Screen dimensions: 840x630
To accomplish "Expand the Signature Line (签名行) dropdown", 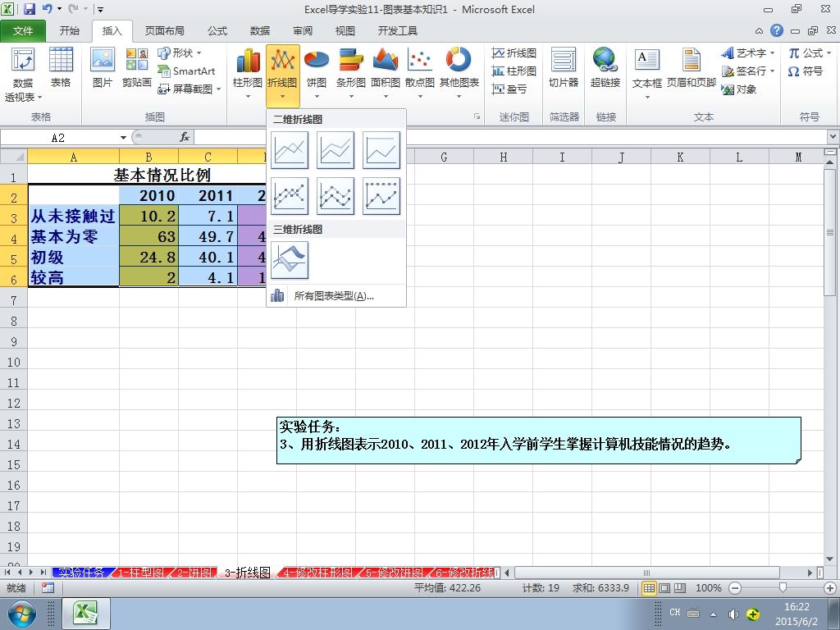I will 772,71.
